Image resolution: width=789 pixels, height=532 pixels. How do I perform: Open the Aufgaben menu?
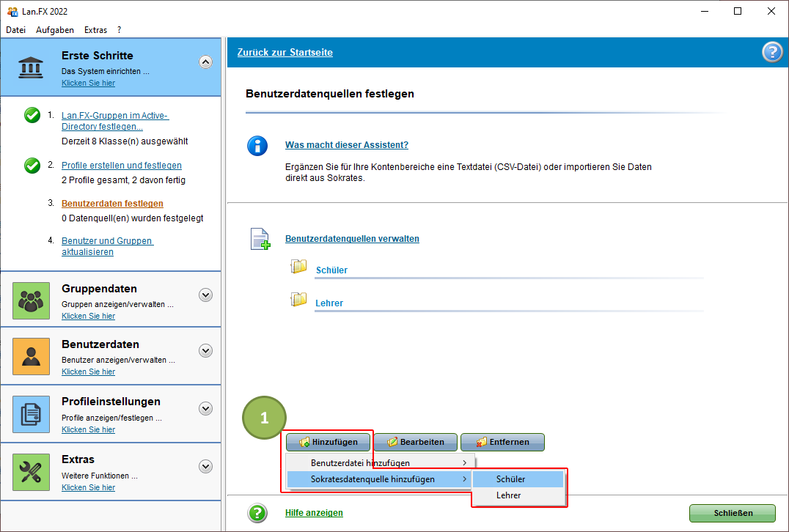click(55, 29)
